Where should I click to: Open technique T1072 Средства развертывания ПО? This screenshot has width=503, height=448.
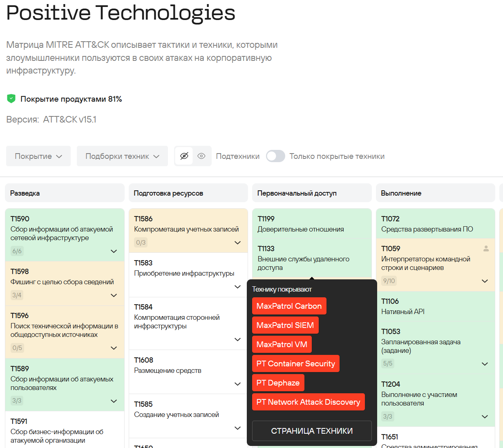(436, 224)
